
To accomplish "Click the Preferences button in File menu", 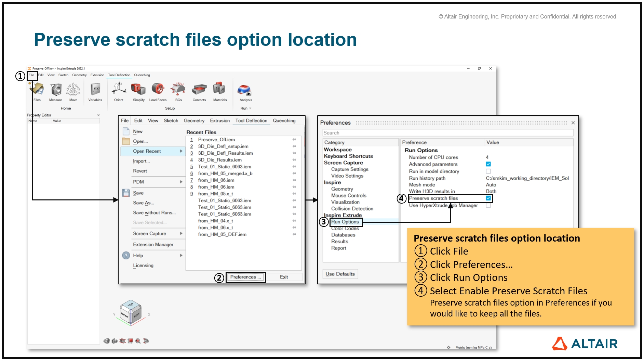I will [x=245, y=277].
